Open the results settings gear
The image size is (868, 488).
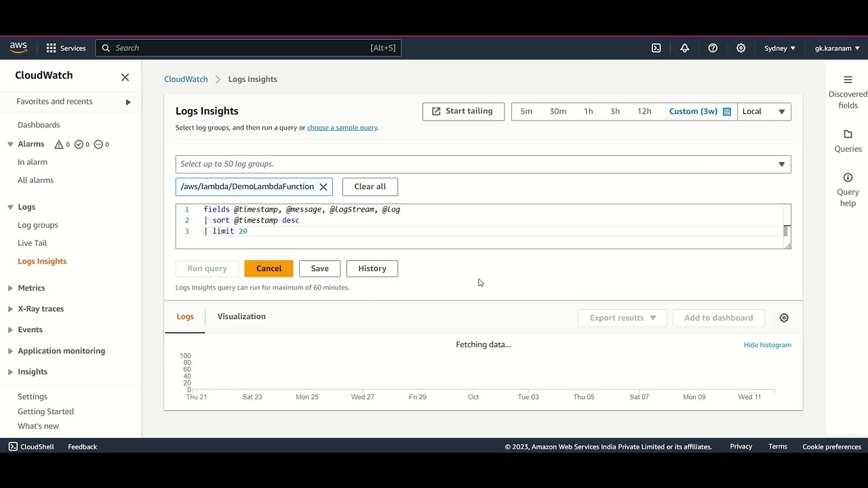tap(784, 318)
